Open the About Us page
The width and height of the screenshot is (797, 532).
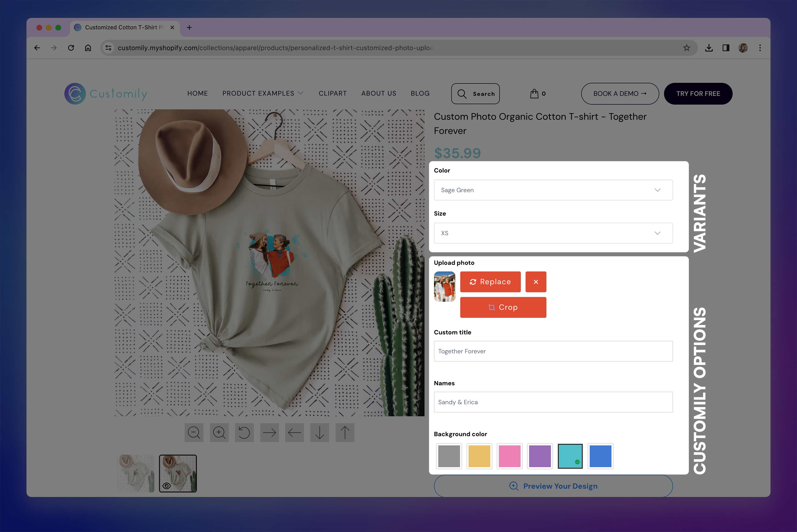(379, 93)
